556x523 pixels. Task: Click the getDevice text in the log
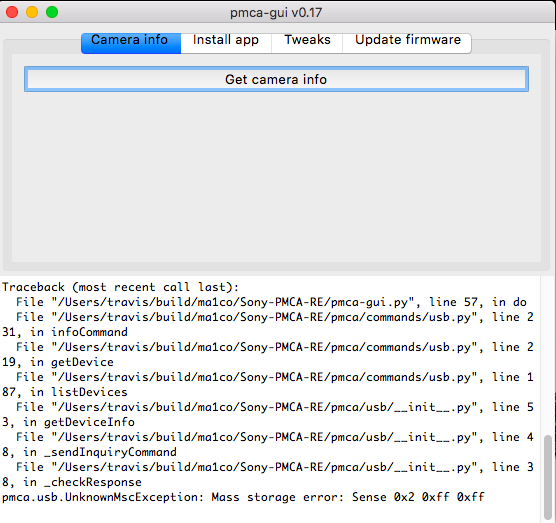(x=82, y=362)
